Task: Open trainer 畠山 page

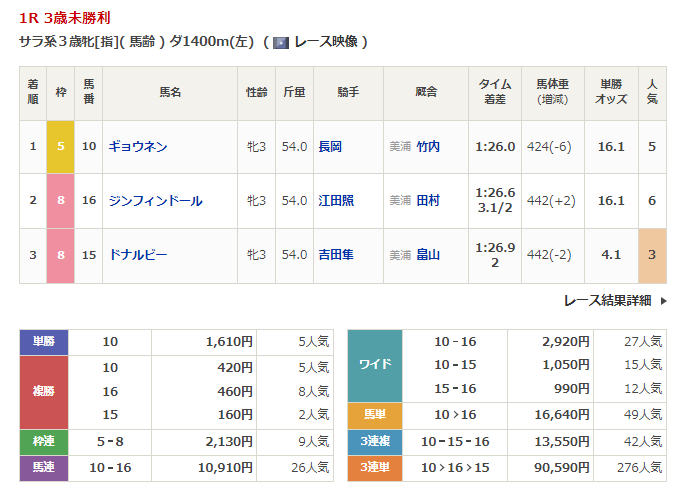Action: click(428, 255)
